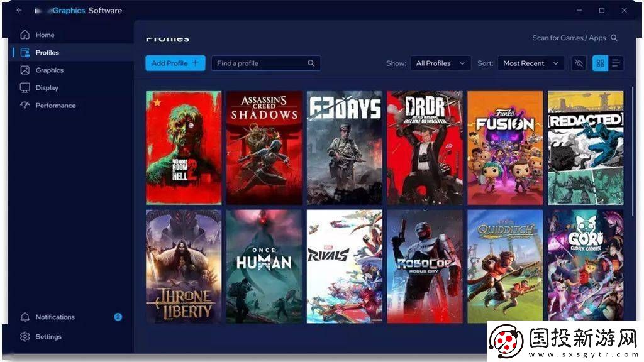
Task: Open Settings label in sidebar
Action: [48, 337]
